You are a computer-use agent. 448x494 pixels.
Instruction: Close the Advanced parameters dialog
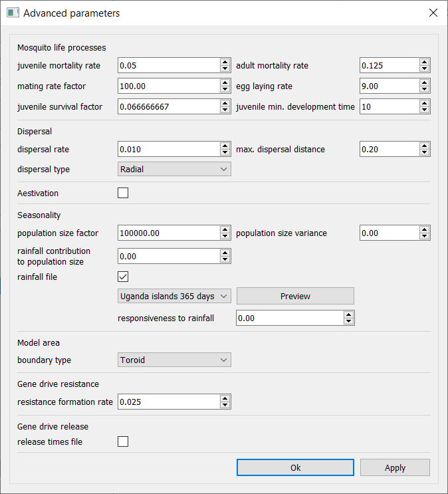(x=433, y=13)
